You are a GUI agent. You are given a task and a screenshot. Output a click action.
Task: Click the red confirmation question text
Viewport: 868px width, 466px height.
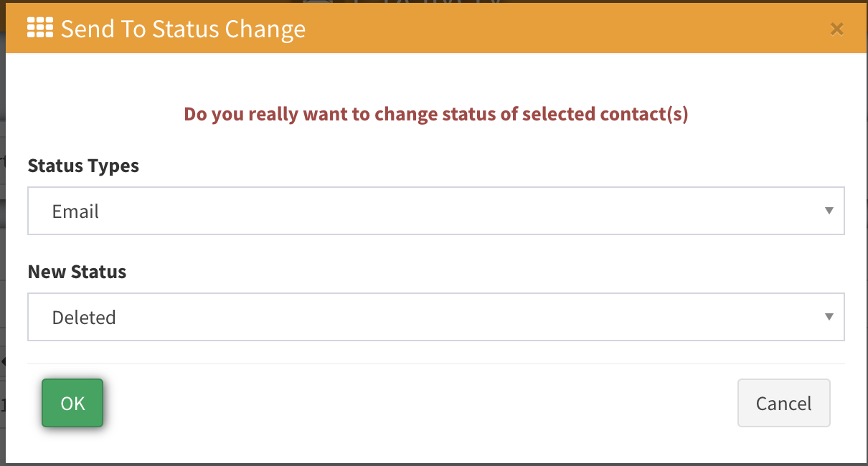point(435,114)
